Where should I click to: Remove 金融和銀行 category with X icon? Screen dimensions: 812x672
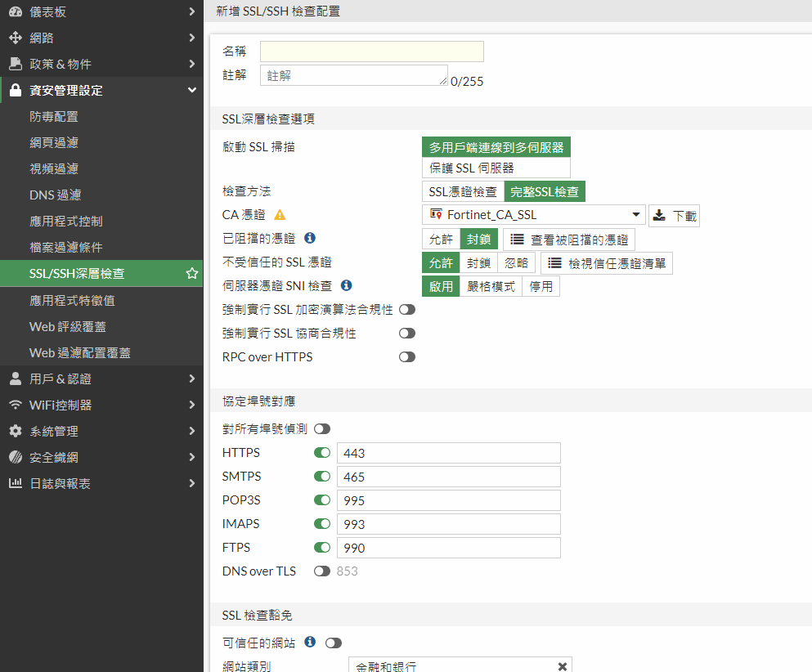pyautogui.click(x=562, y=666)
